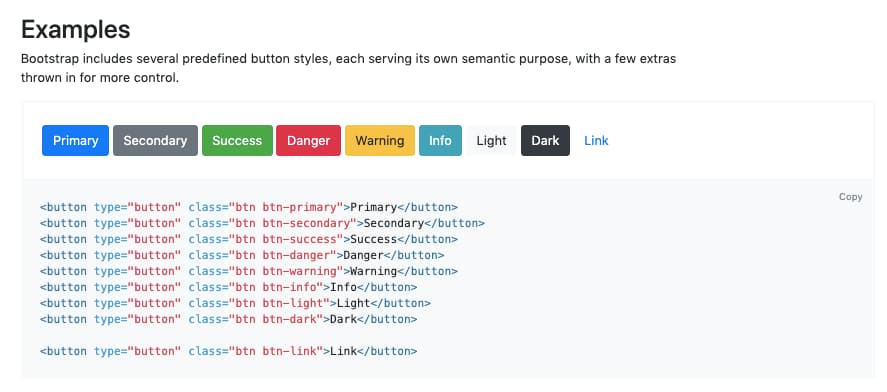The image size is (887, 392).
Task: Click the btn-info code line
Action: coord(229,287)
